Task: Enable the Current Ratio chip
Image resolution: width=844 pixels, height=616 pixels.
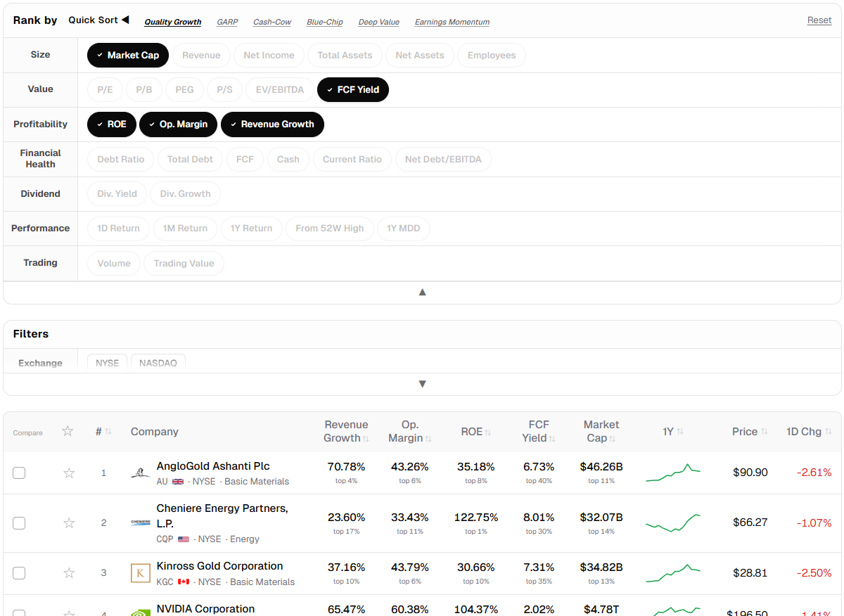Action: click(352, 160)
